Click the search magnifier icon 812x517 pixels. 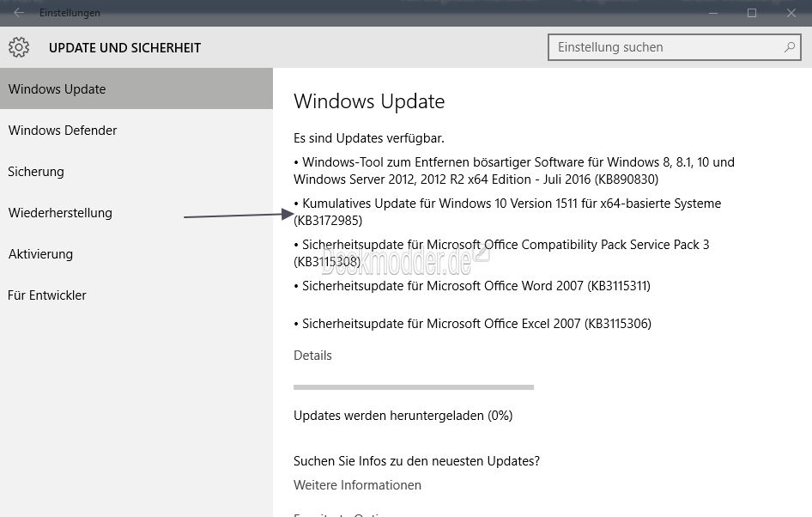point(789,47)
